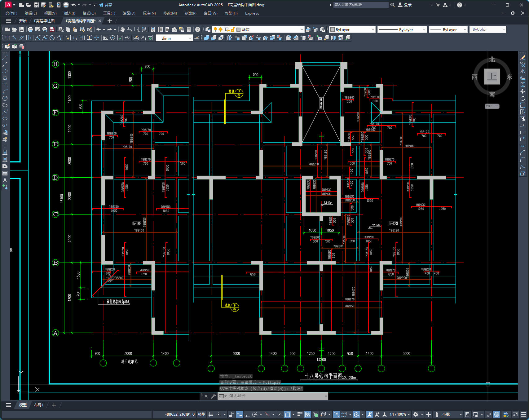Expand the annotation scale 1:1 / 100% dropdown

point(400,414)
